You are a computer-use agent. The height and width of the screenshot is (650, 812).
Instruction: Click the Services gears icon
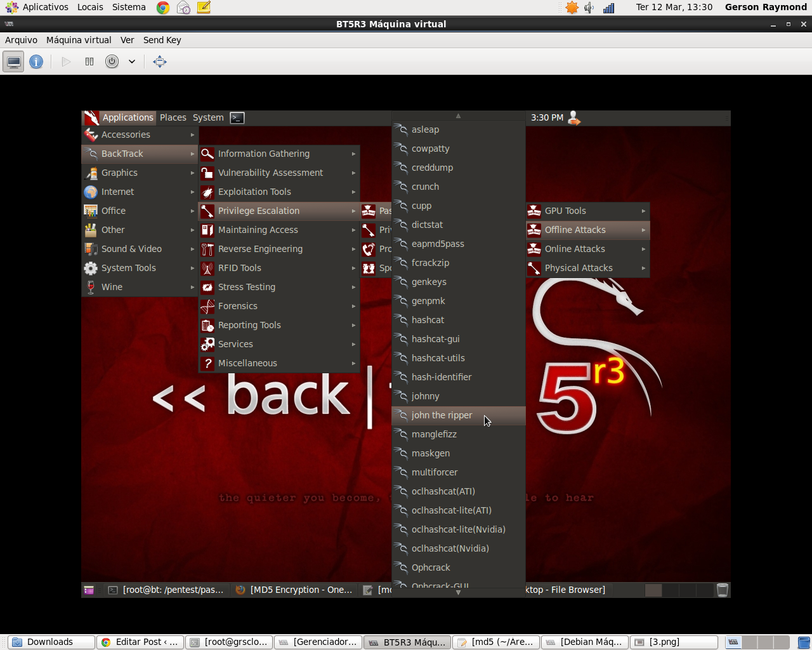click(207, 344)
